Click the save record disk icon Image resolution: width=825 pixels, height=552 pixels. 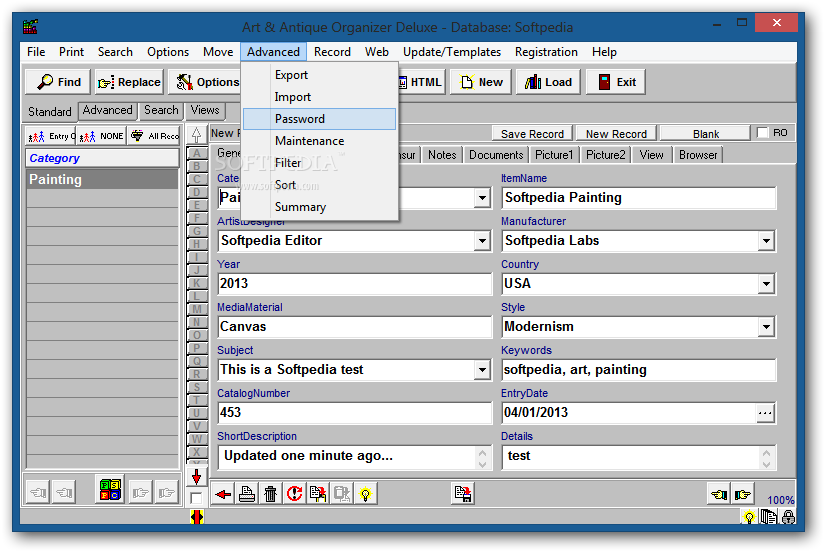click(x=463, y=494)
